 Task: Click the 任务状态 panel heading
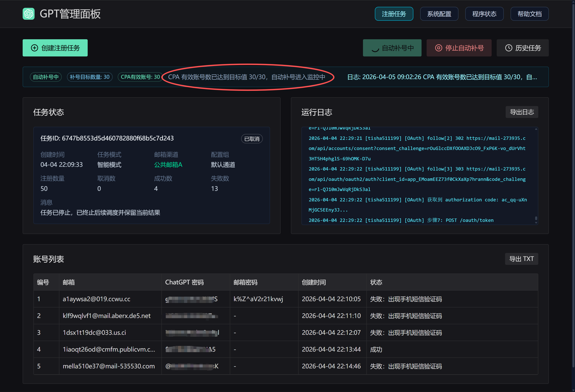pos(48,112)
